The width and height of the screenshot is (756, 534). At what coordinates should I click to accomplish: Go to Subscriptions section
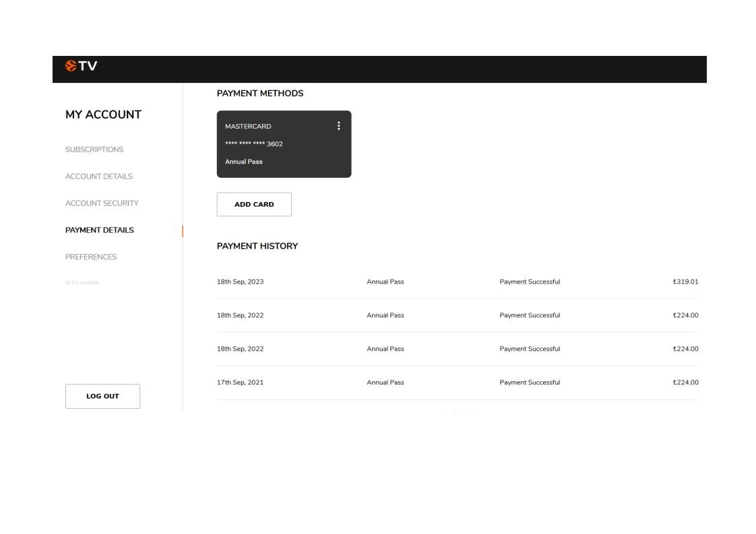coord(94,149)
